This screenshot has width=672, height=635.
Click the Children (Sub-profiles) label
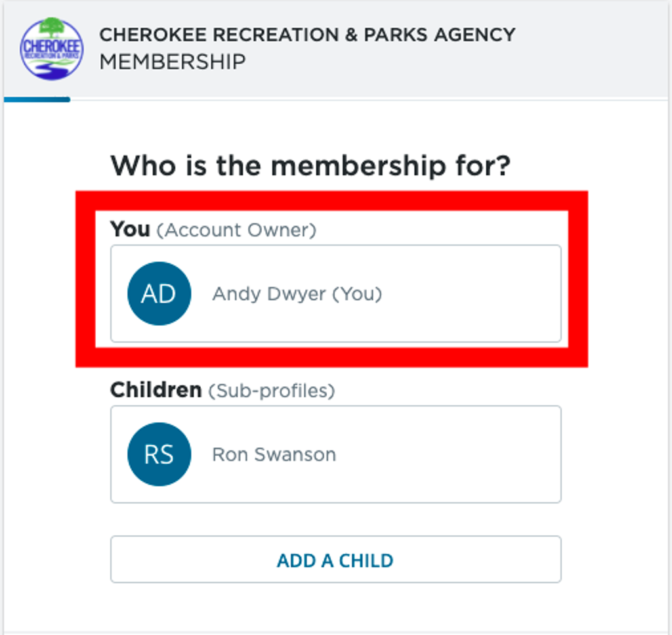pos(222,390)
